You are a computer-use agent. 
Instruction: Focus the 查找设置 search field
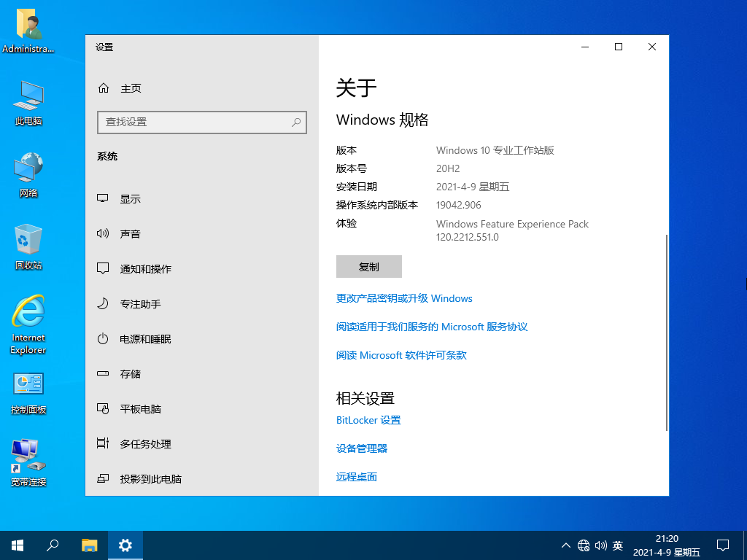click(201, 122)
